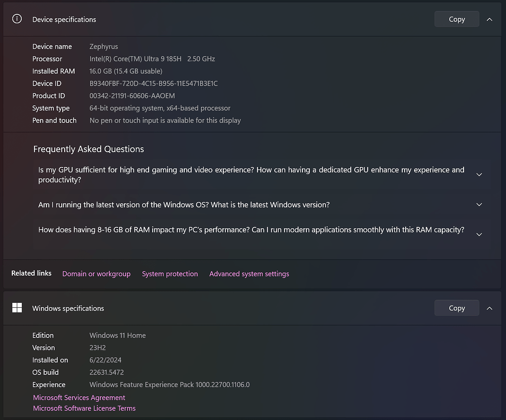Open the Microsoft Services Agreement

[79, 397]
